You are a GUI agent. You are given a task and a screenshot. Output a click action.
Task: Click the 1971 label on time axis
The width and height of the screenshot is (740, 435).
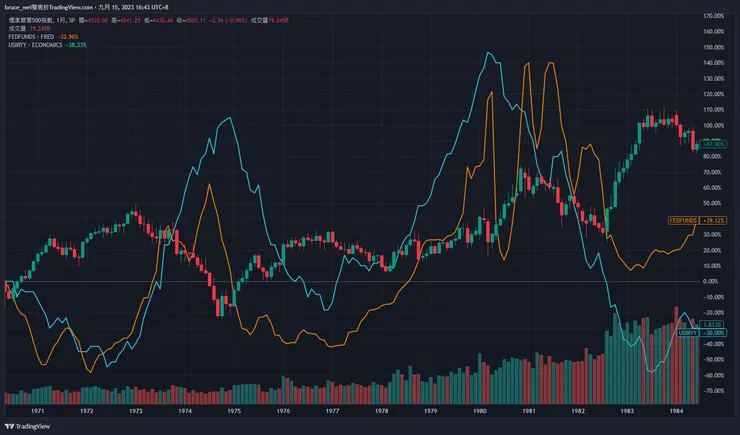pos(37,411)
